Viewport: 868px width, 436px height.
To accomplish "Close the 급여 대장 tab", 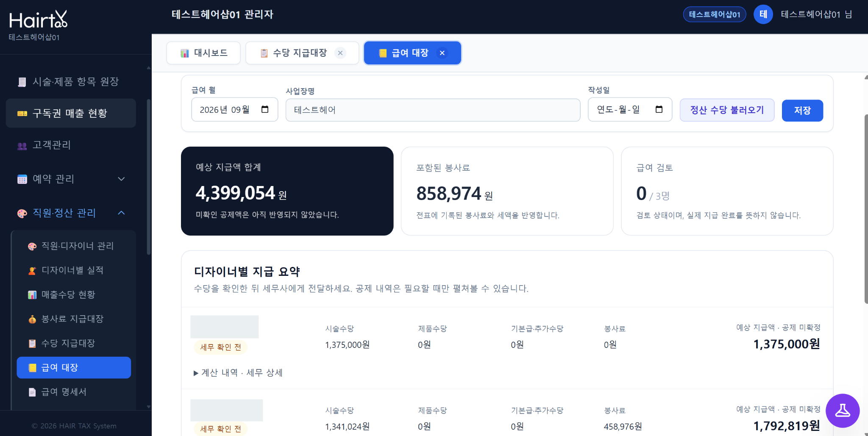I will click(x=442, y=53).
